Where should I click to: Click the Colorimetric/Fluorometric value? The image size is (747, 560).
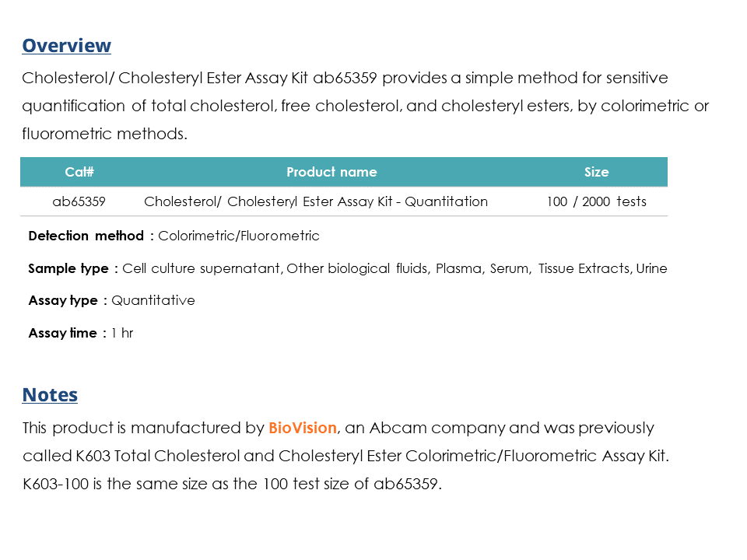(239, 236)
